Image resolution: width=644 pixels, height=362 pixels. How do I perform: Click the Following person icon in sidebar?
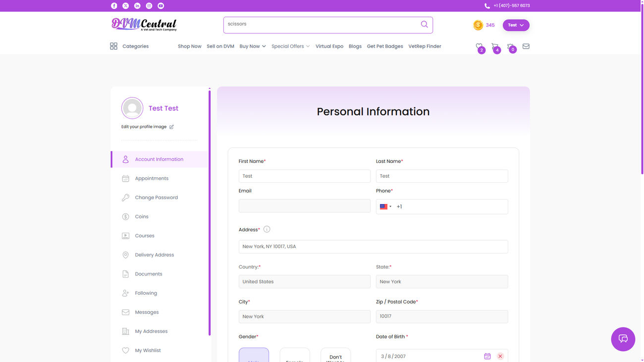(126, 293)
